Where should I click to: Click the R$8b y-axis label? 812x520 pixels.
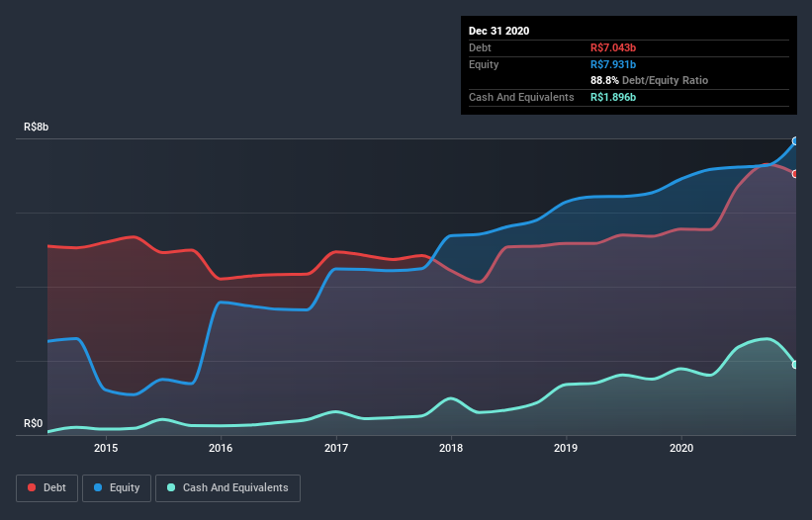37,127
